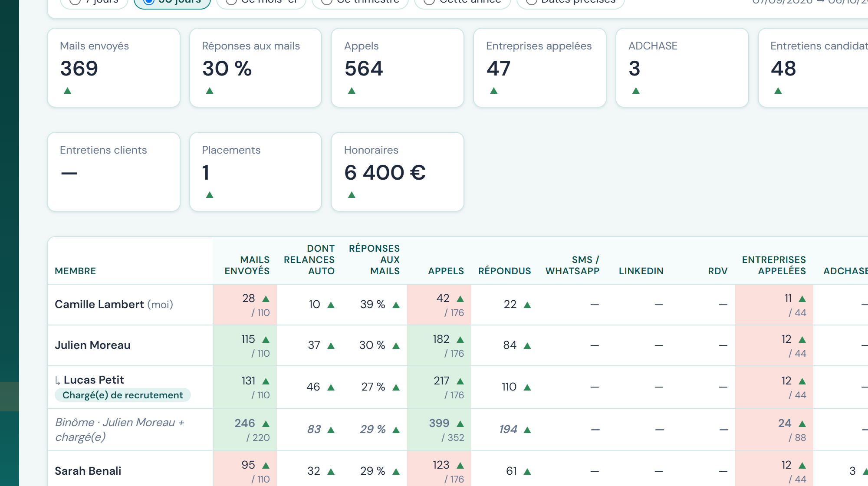Click the trend arrow under Mails envoyés 369
The width and height of the screenshot is (868, 486).
point(67,91)
